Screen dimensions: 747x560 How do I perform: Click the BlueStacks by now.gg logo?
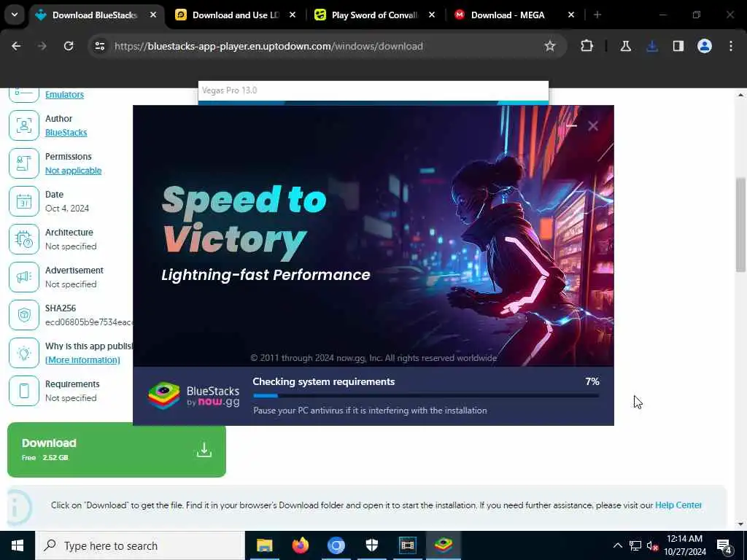(x=193, y=396)
